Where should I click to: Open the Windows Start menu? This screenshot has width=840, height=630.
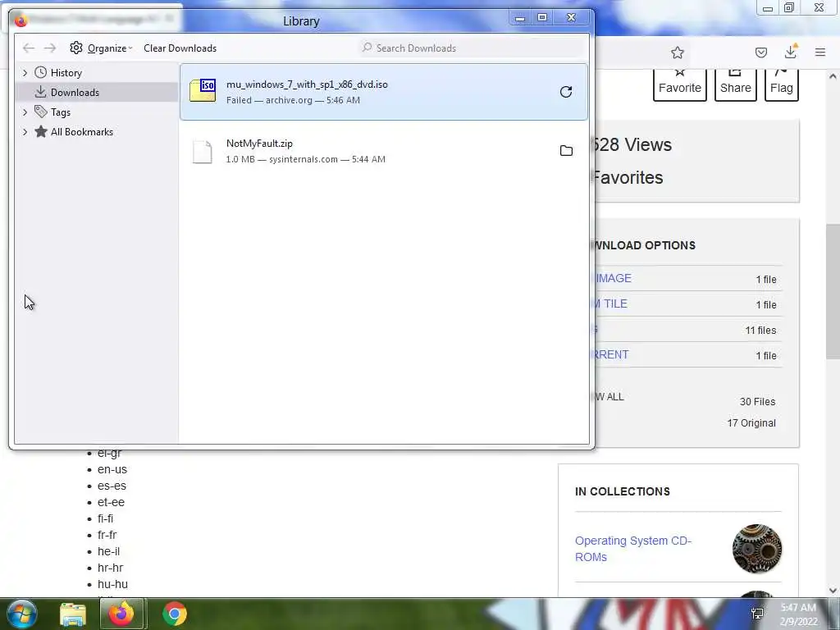21,614
